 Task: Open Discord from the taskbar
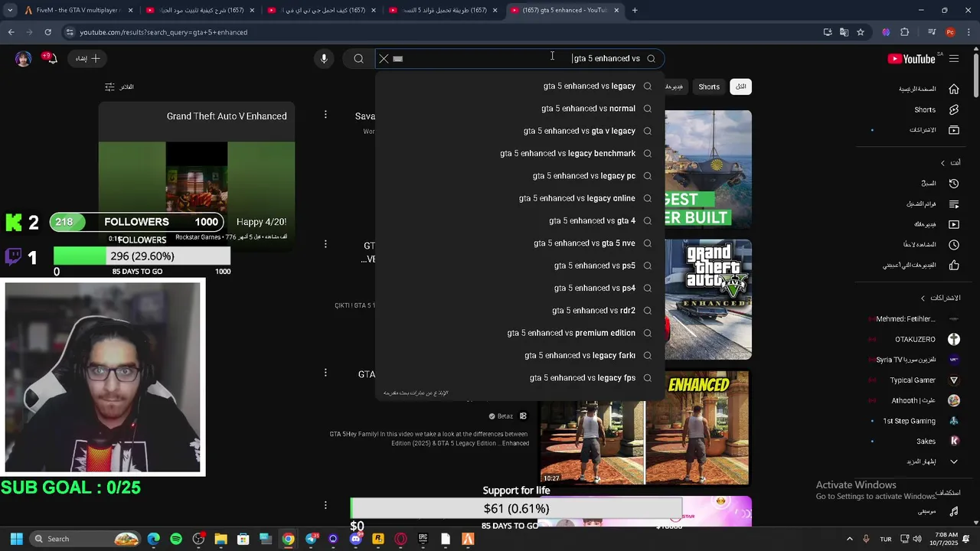pyautogui.click(x=355, y=539)
